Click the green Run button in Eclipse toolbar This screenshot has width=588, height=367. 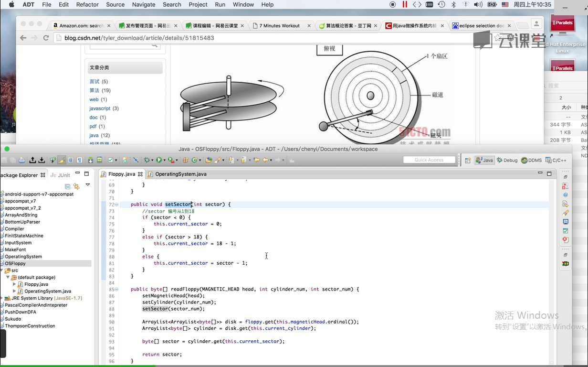pos(159,160)
